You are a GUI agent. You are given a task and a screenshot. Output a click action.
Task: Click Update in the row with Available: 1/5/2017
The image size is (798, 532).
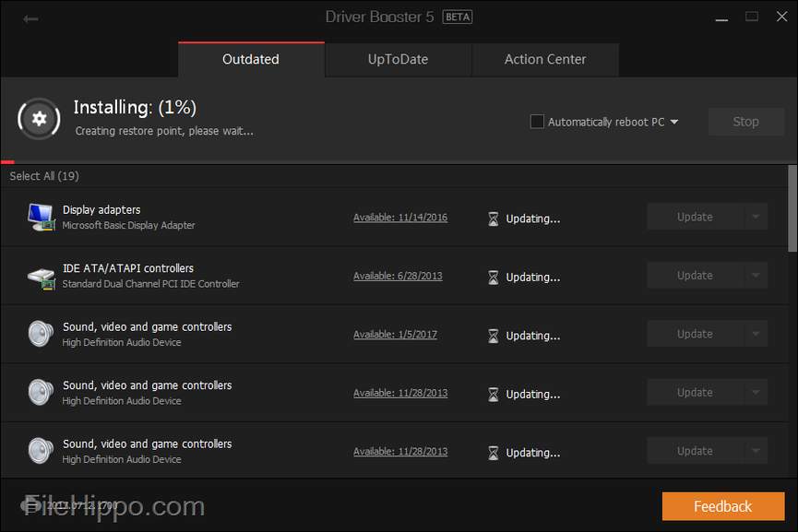(696, 334)
